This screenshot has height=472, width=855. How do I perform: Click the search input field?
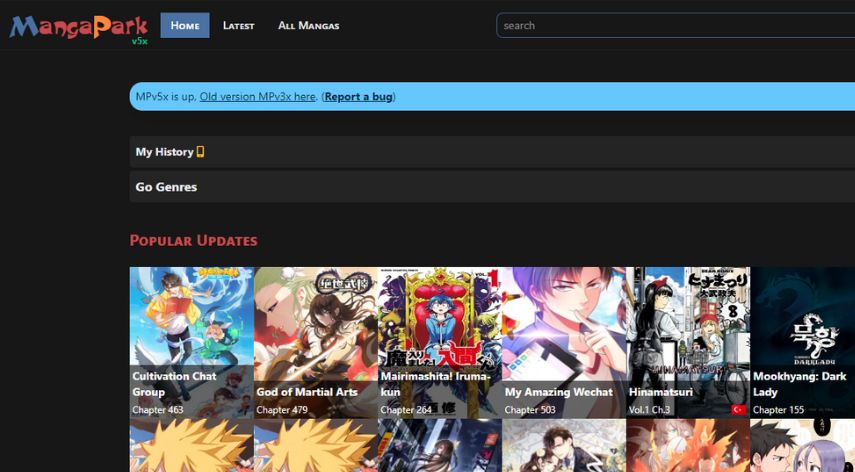(x=676, y=26)
